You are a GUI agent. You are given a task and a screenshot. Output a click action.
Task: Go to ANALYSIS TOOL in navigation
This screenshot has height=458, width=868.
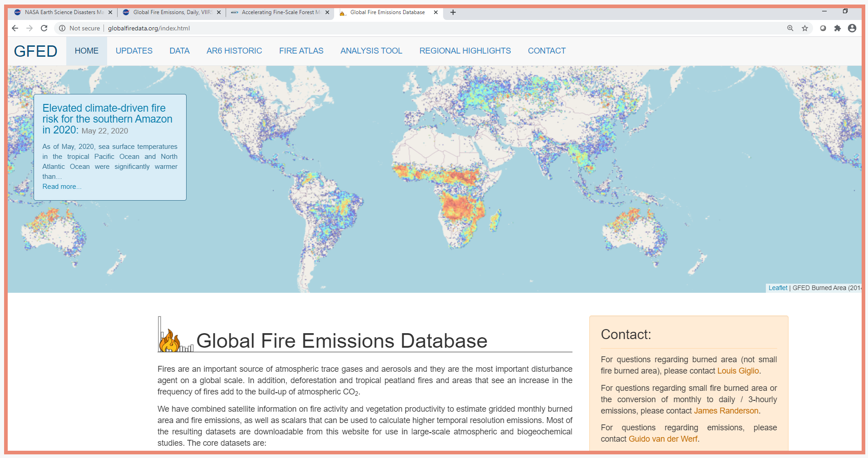point(371,51)
